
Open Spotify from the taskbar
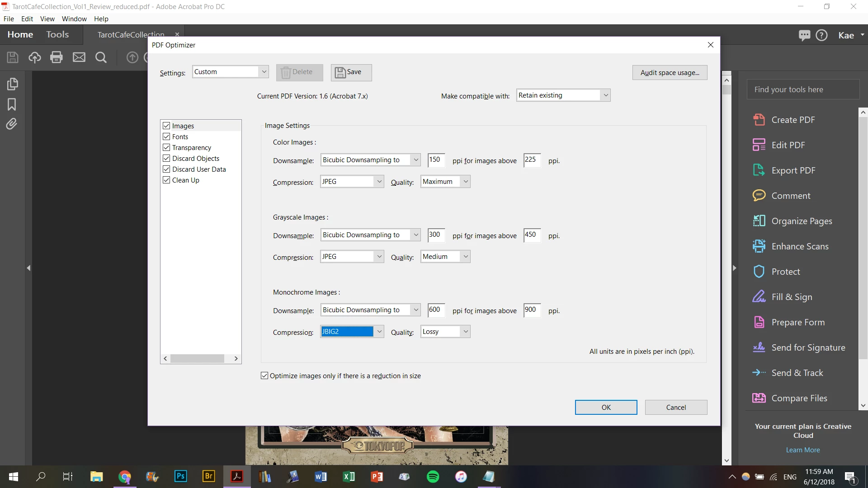pyautogui.click(x=433, y=477)
